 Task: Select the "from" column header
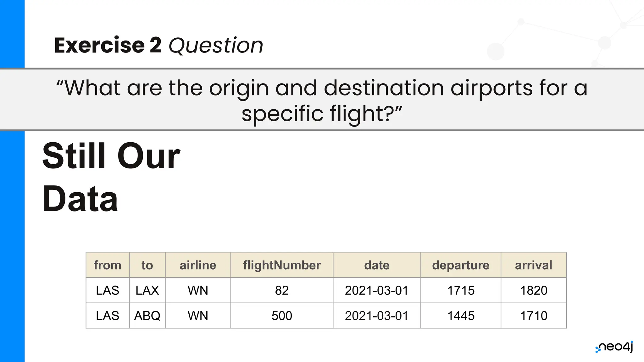[108, 265]
